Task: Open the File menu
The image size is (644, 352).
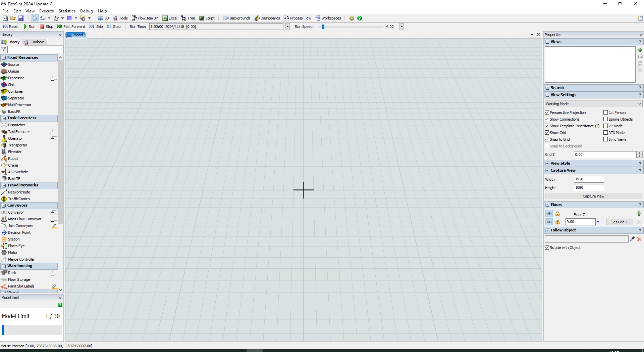Action: click(x=5, y=11)
